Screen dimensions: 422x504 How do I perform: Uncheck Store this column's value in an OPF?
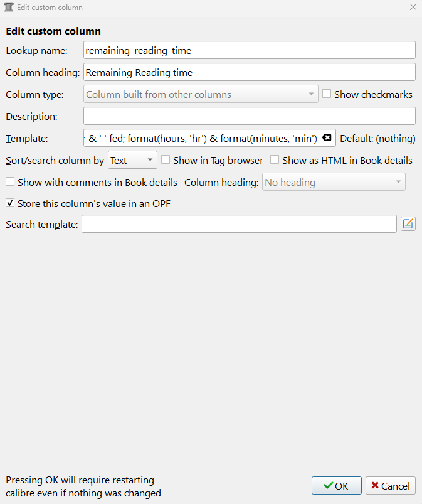tap(10, 203)
